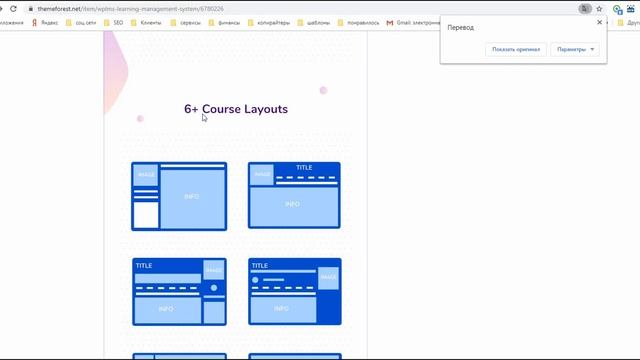Click the 'Перевод' title in popup
This screenshot has width=640, height=360.
pyautogui.click(x=460, y=27)
